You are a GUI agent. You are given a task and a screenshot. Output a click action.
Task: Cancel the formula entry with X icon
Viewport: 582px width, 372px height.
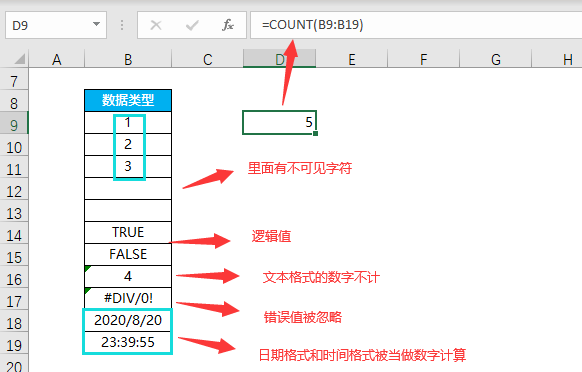[x=156, y=25]
